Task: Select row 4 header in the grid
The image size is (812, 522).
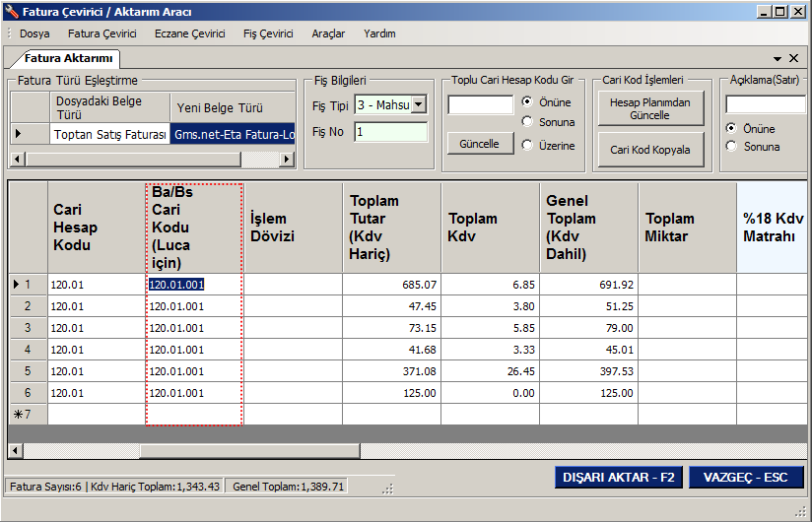Action: pos(28,350)
